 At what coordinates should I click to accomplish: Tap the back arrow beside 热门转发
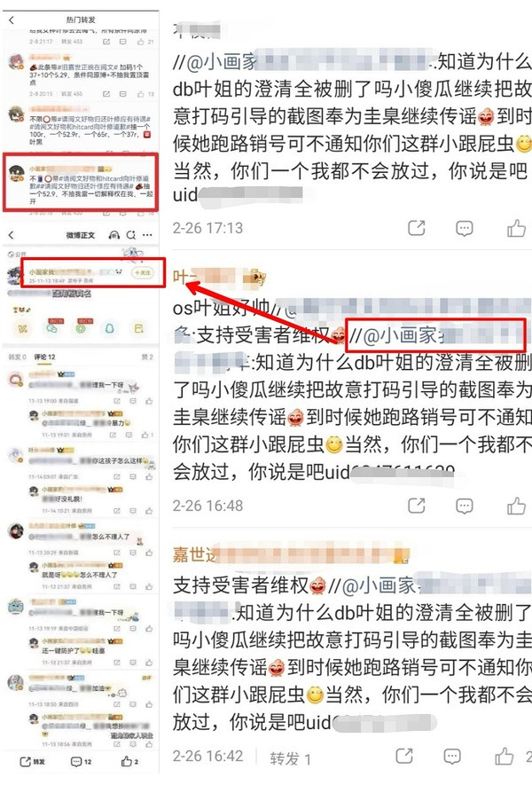[x=12, y=20]
